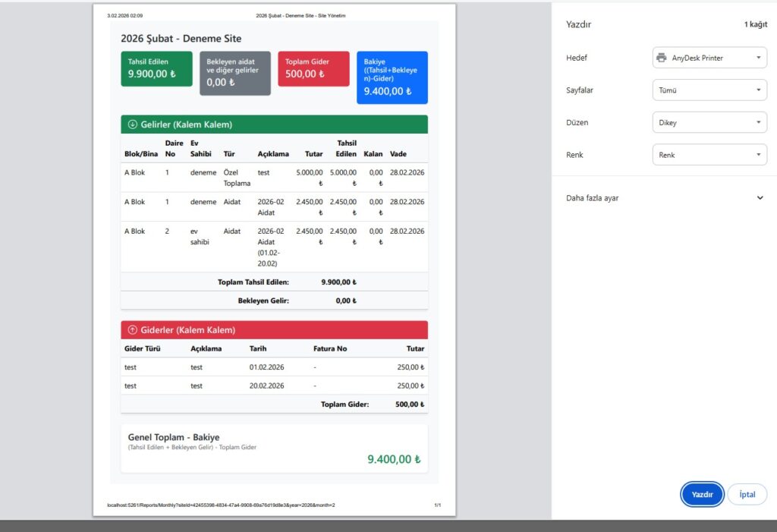Click the Vade column header in Gelirler table
The image size is (777, 532).
[x=398, y=154]
